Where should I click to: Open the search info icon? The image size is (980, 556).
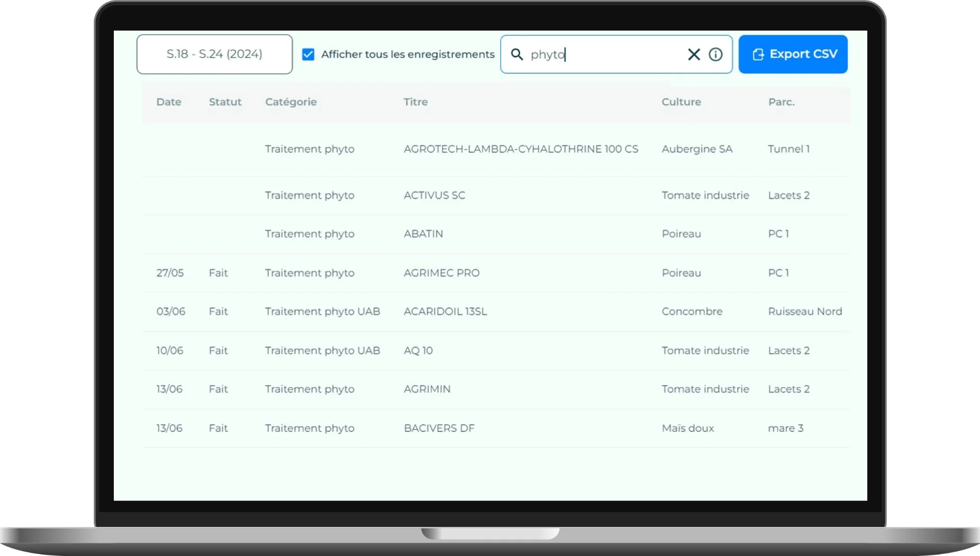716,54
